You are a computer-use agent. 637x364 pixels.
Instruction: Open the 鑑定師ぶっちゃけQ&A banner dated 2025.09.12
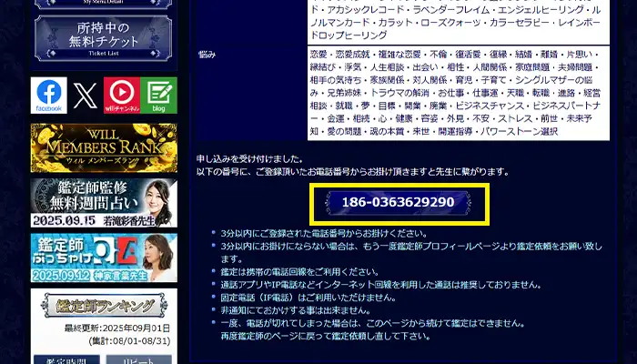coord(103,258)
